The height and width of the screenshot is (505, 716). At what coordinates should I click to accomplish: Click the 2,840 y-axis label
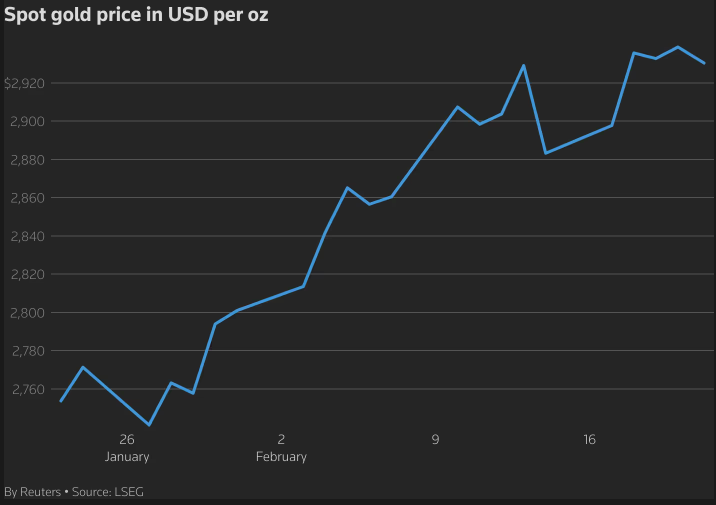(x=26, y=236)
